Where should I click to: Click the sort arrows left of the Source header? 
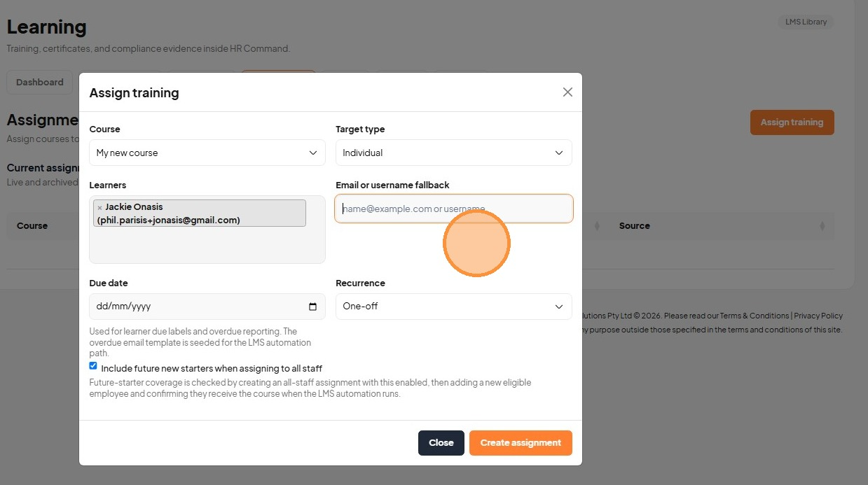pos(597,226)
